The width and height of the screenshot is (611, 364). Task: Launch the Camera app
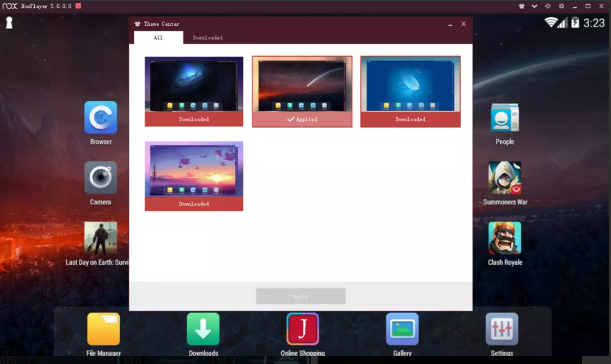(101, 178)
